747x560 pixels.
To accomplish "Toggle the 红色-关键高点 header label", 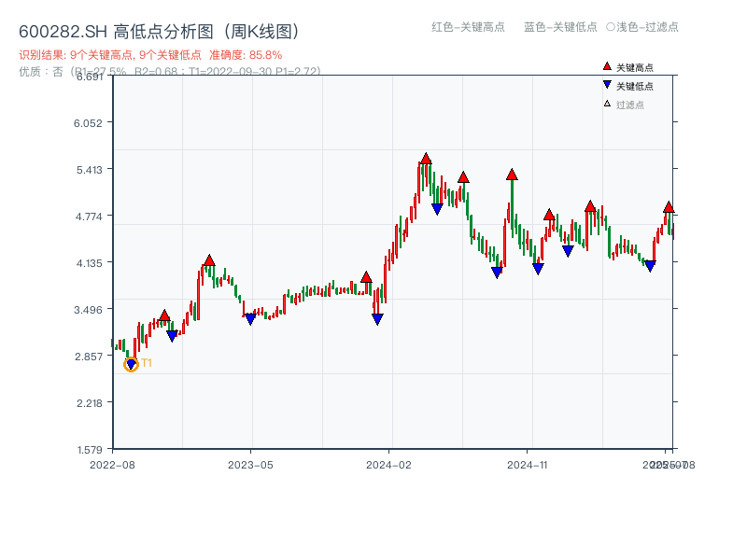I will click(x=468, y=27).
